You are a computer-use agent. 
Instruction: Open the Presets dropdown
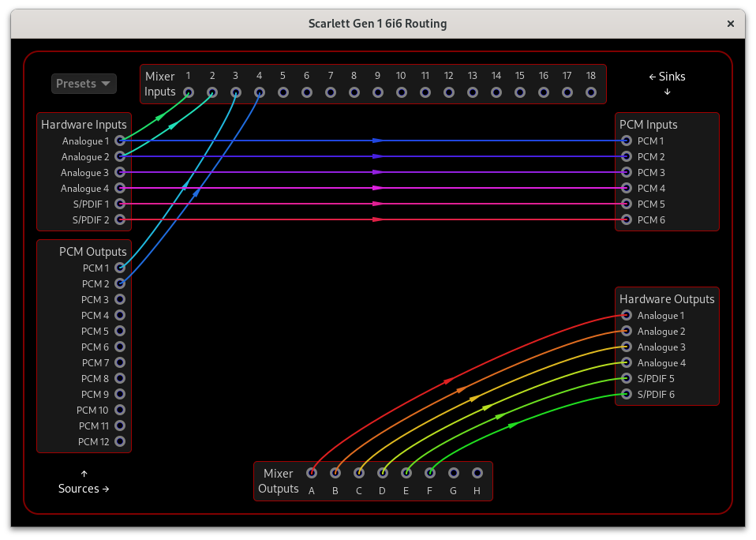(x=84, y=83)
